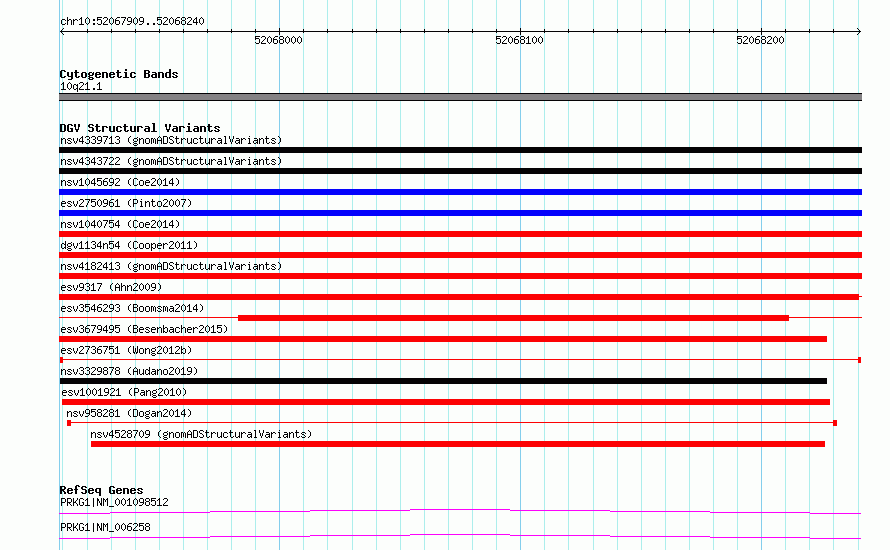Select variant label esv3679495 (Besenbacher2015)
This screenshot has width=890, height=550.
click(144, 329)
